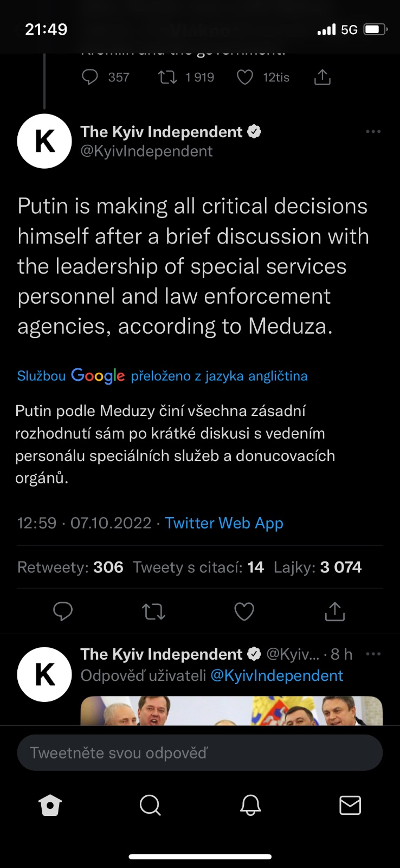The height and width of the screenshot is (868, 400).
Task: Open the Search tab
Action: click(x=150, y=806)
